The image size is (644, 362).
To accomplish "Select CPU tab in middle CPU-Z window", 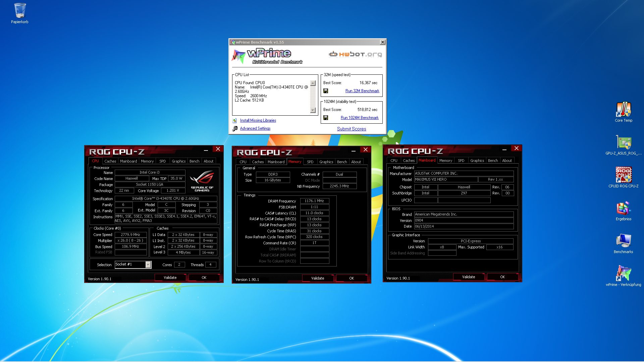I will coord(243,162).
